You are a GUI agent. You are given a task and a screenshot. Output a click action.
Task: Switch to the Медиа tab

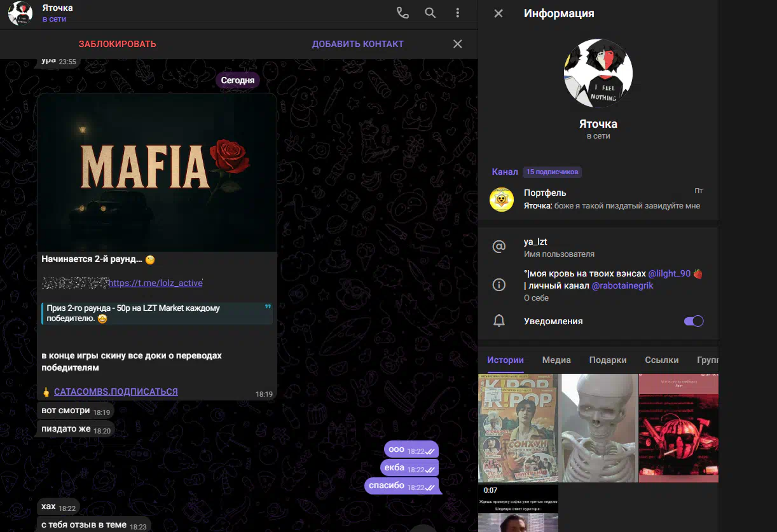pos(556,360)
